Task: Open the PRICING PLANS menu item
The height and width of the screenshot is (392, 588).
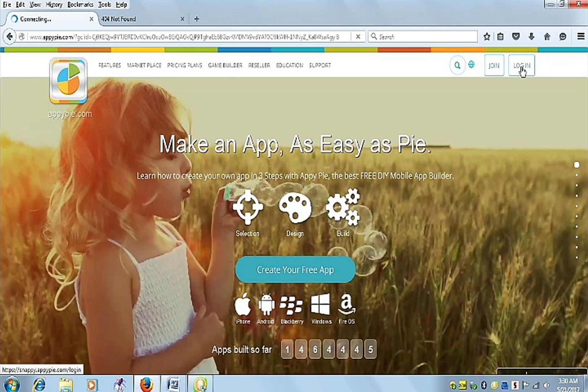Action: 184,65
